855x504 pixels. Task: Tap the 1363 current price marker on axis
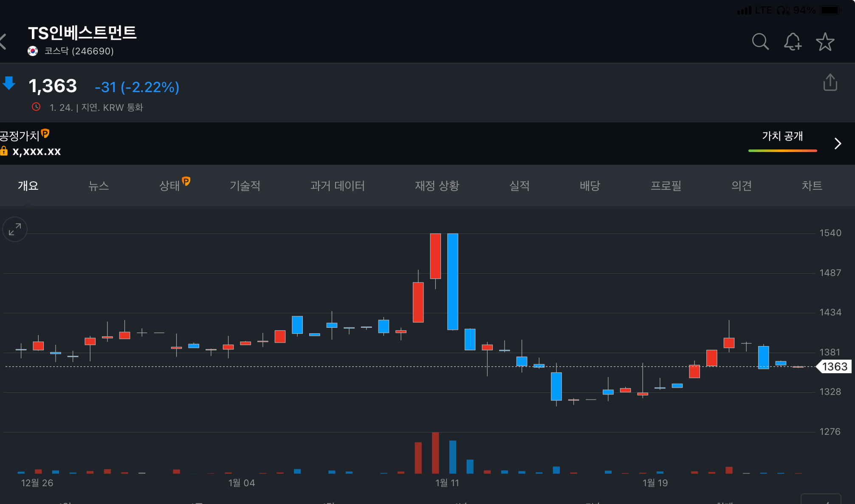pyautogui.click(x=834, y=366)
